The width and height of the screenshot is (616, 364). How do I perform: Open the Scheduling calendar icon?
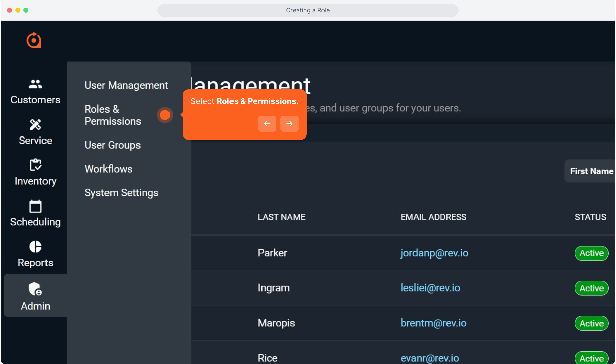point(35,206)
